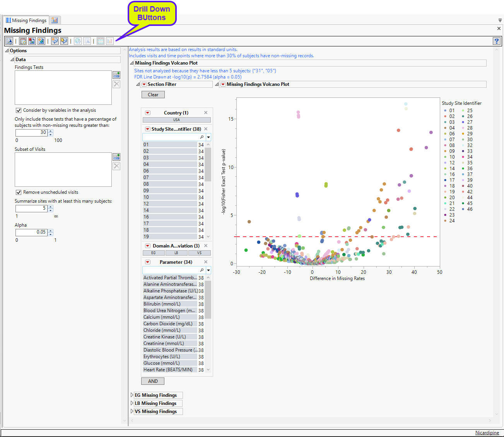
Task: Click the red and blue squares toolbar icon
Action: 32,41
